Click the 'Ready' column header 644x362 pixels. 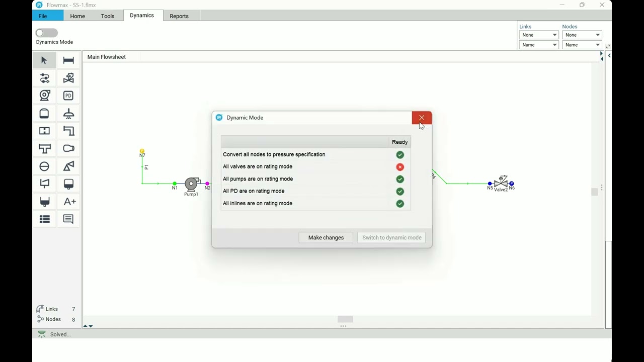click(400, 142)
